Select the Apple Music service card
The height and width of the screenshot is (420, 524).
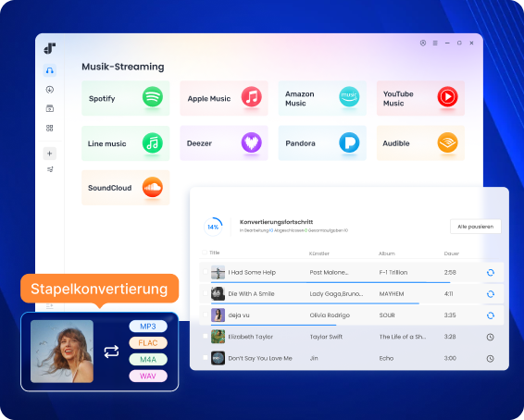tap(224, 98)
